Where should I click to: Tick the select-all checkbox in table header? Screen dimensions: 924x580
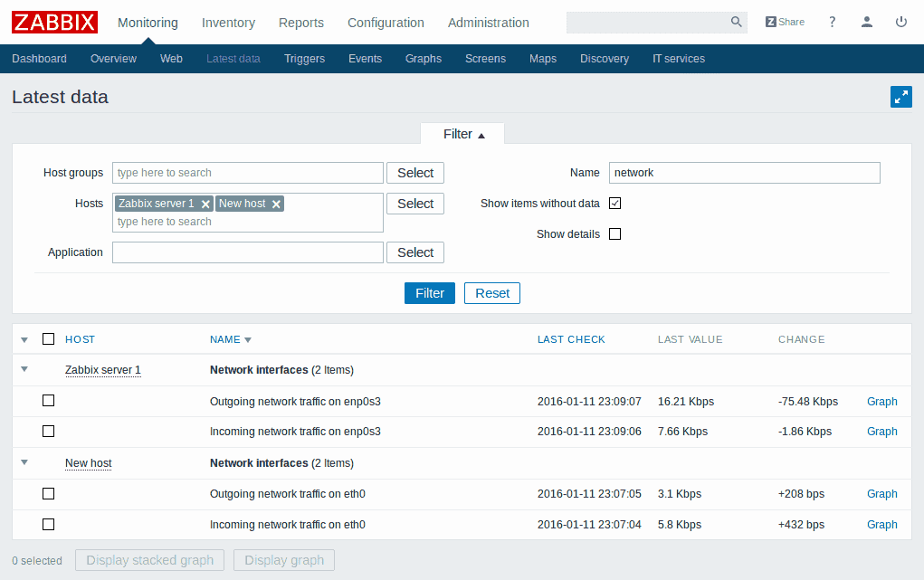coord(49,339)
